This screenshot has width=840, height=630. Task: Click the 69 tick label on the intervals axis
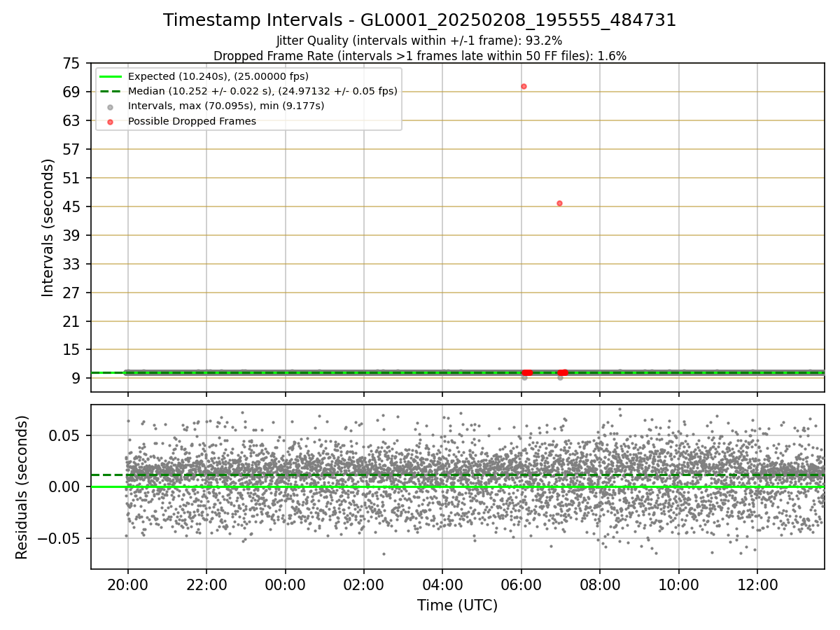tap(72, 92)
